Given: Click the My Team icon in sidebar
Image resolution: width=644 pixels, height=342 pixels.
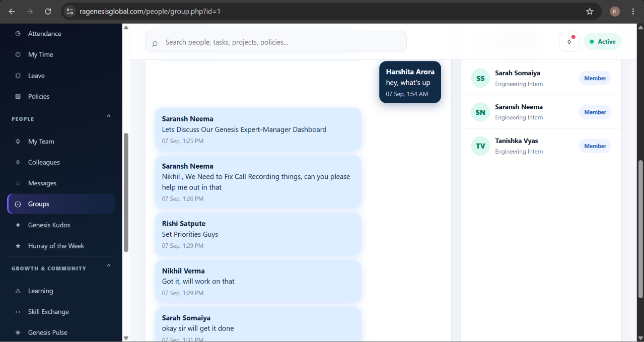Looking at the screenshot, I should 18,142.
